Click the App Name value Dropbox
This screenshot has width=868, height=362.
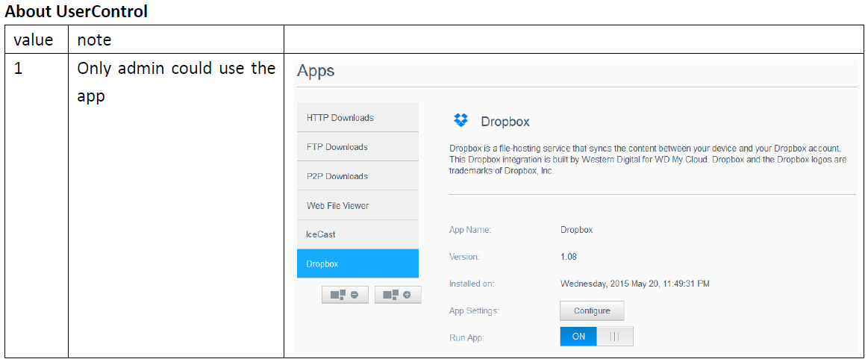click(576, 230)
